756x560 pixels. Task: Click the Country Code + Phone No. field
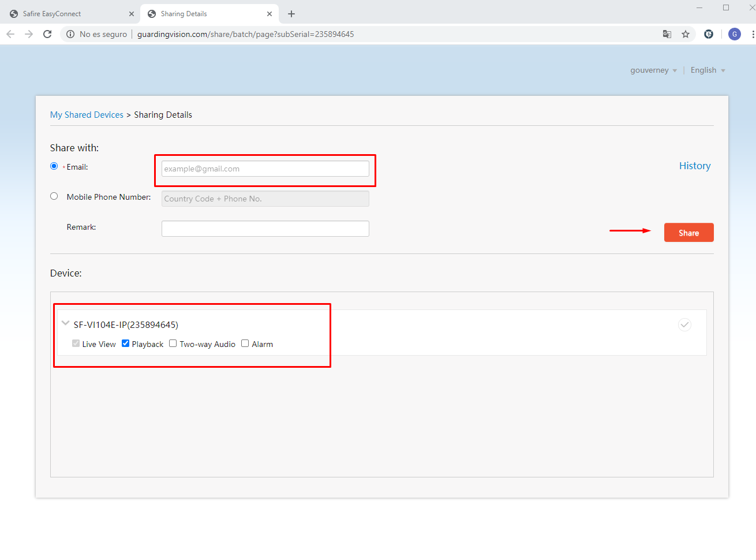coord(265,199)
